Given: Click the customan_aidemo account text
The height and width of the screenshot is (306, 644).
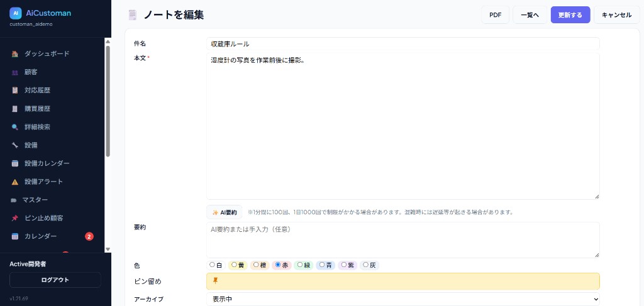Looking at the screenshot, I should (x=31, y=24).
